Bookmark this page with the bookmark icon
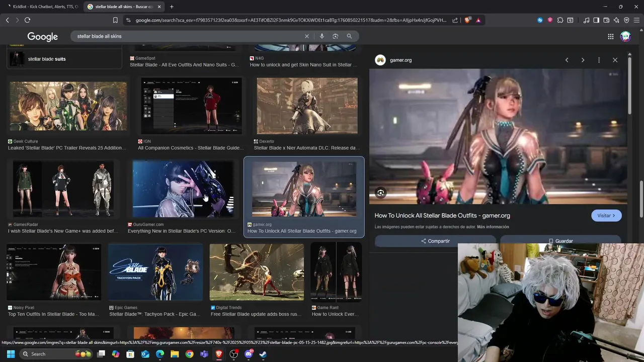Screen dimensions: 644x362 pos(115,20)
